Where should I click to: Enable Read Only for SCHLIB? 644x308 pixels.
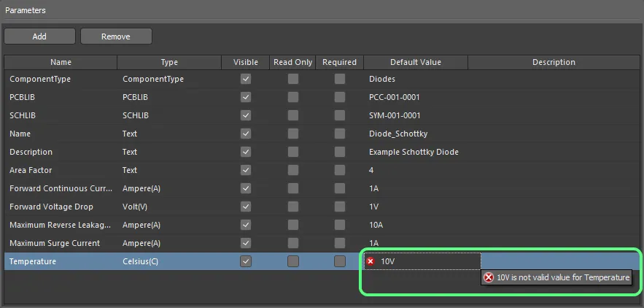pos(293,115)
